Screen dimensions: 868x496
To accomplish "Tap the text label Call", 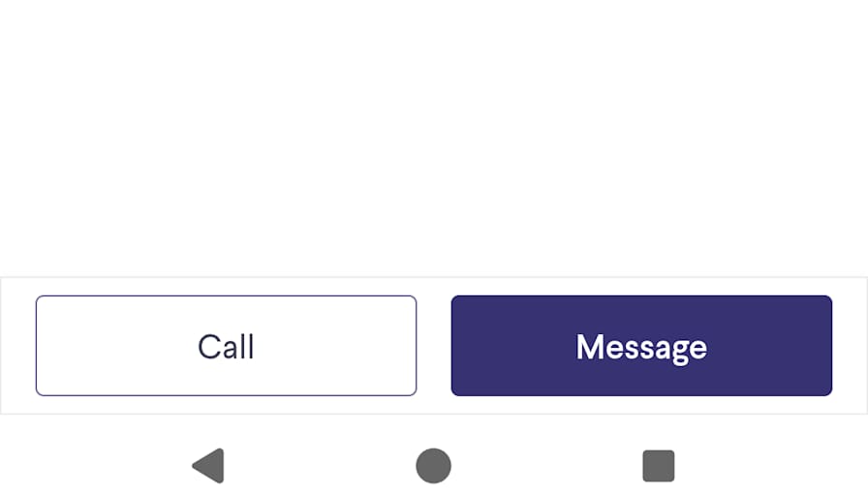I will click(x=226, y=347).
